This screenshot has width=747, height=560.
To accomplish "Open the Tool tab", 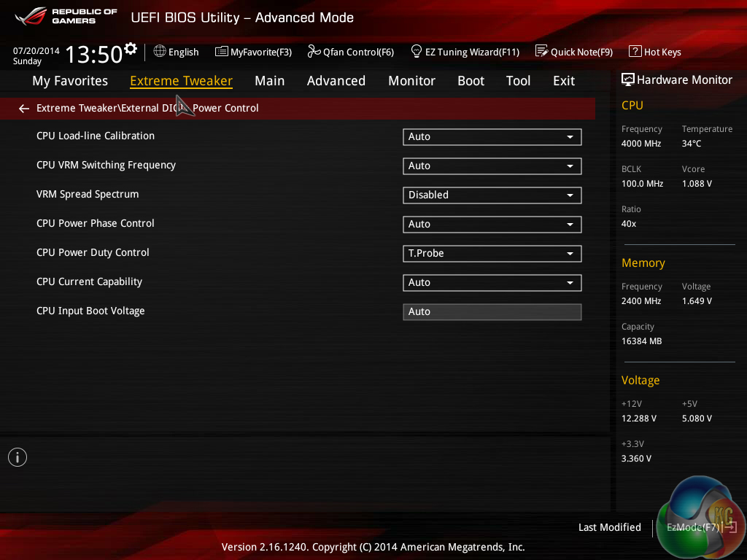I will tap(519, 81).
